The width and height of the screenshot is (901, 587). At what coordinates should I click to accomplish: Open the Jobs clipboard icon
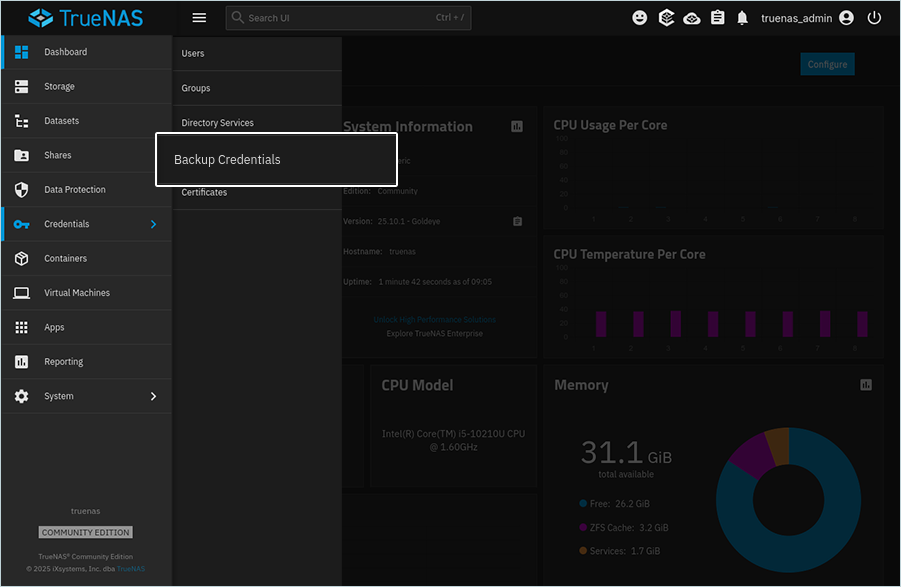(x=717, y=18)
